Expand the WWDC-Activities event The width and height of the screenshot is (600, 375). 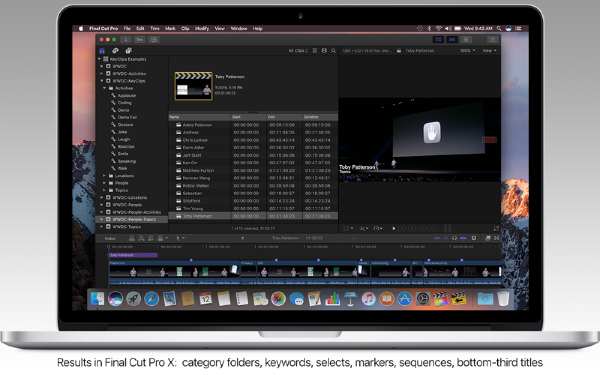tap(102, 73)
